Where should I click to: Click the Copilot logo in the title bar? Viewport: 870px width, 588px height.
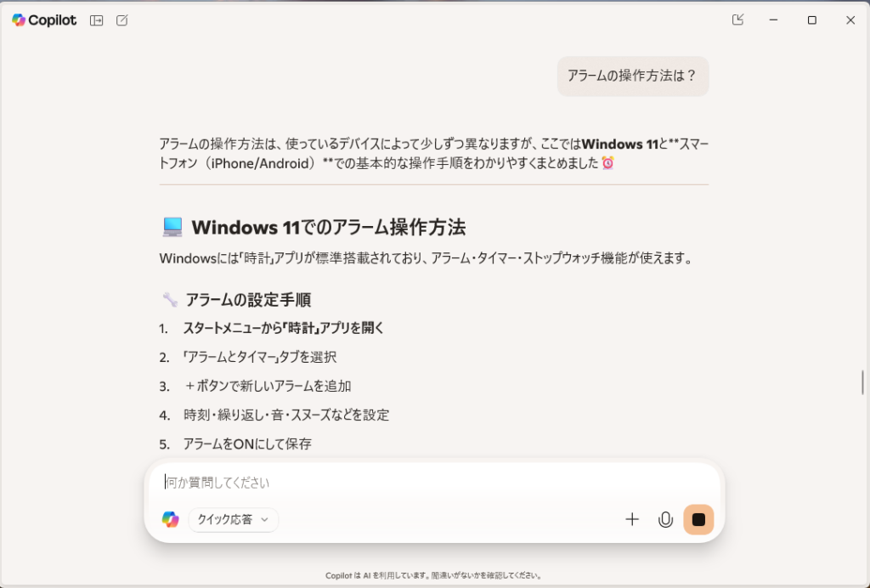[x=44, y=20]
